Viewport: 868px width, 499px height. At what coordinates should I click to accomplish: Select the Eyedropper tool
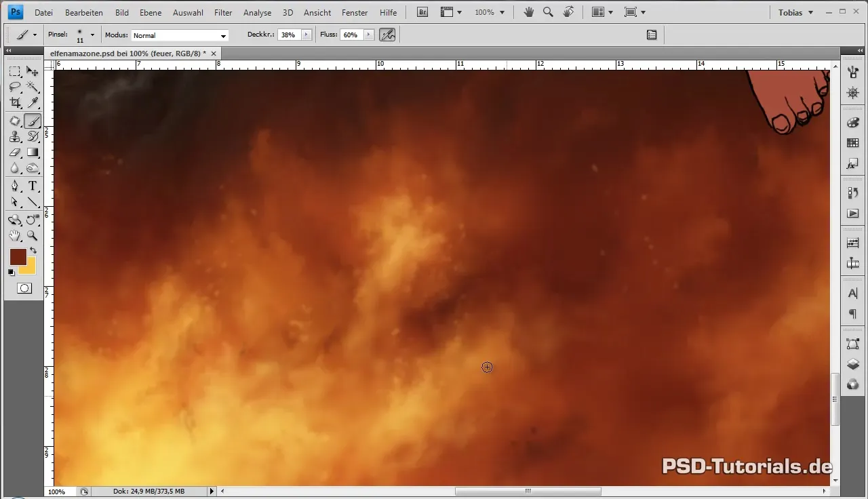point(32,103)
